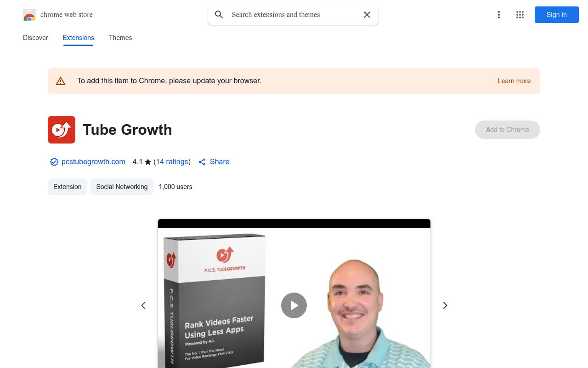Click the search magnifier icon
The image size is (588, 368).
(x=219, y=15)
